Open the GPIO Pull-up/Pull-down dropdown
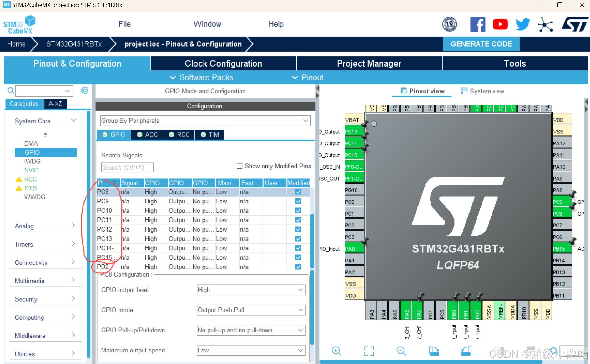The width and height of the screenshot is (590, 364). 251,330
